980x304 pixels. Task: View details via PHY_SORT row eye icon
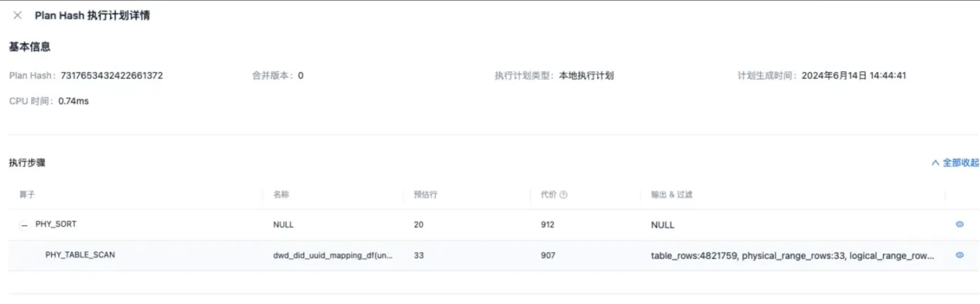[960, 225]
